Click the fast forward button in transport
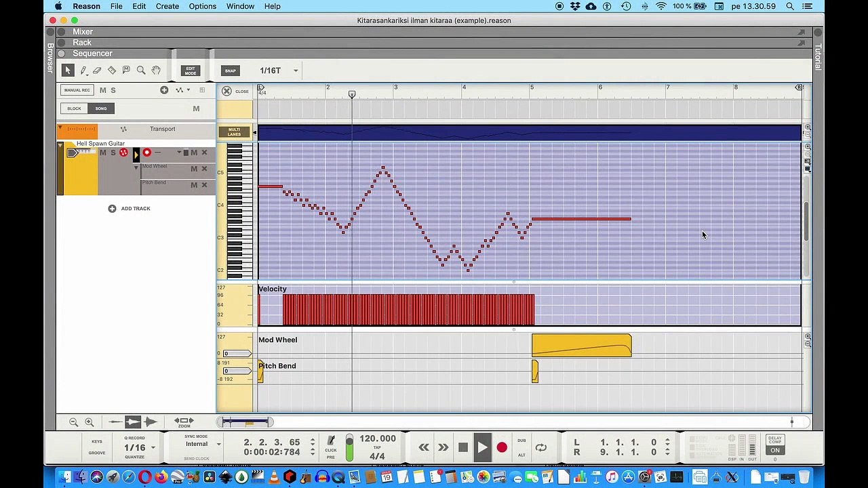Screen dimensions: 868x488 click(x=443, y=447)
